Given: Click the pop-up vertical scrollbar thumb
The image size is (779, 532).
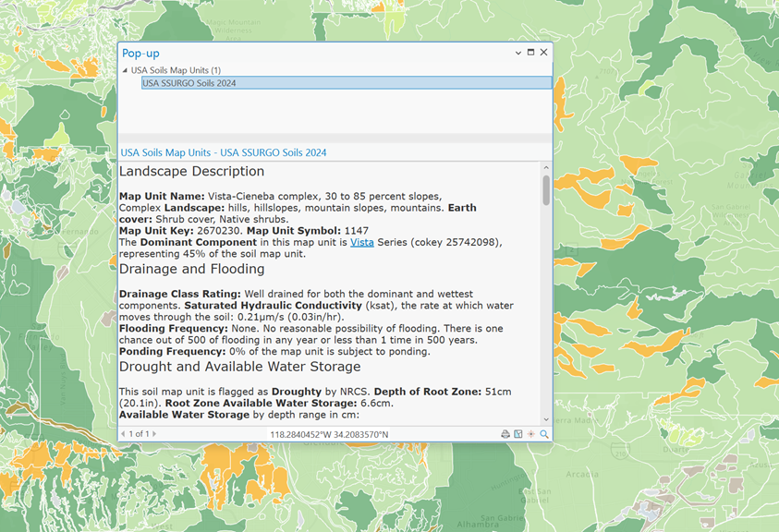Looking at the screenshot, I should click(x=546, y=190).
